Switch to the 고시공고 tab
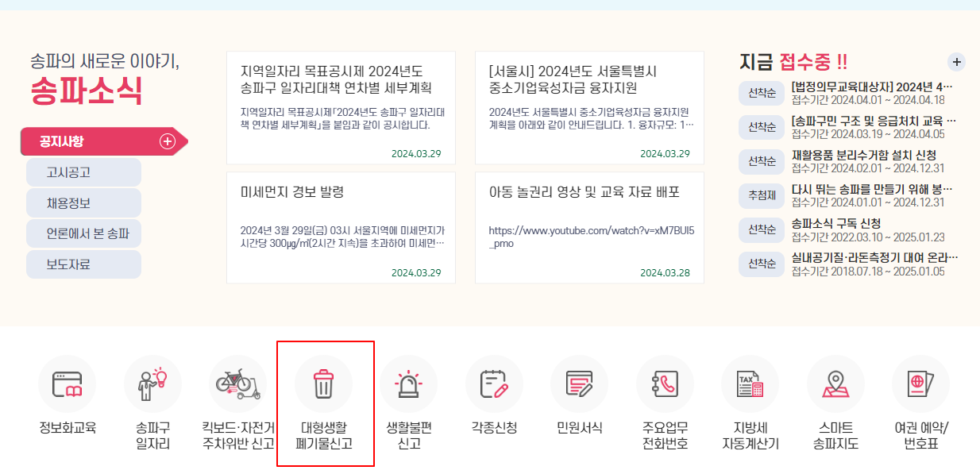This screenshot has width=980, height=474. (83, 171)
